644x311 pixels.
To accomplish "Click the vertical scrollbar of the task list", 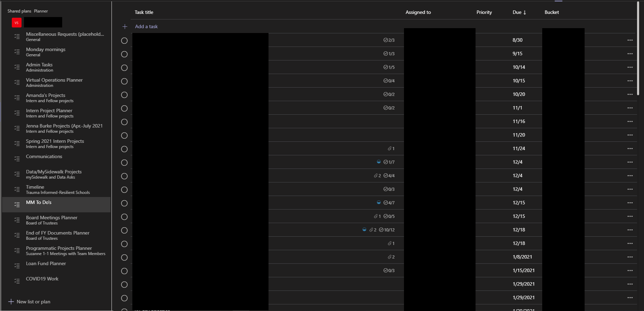I will click(x=638, y=48).
